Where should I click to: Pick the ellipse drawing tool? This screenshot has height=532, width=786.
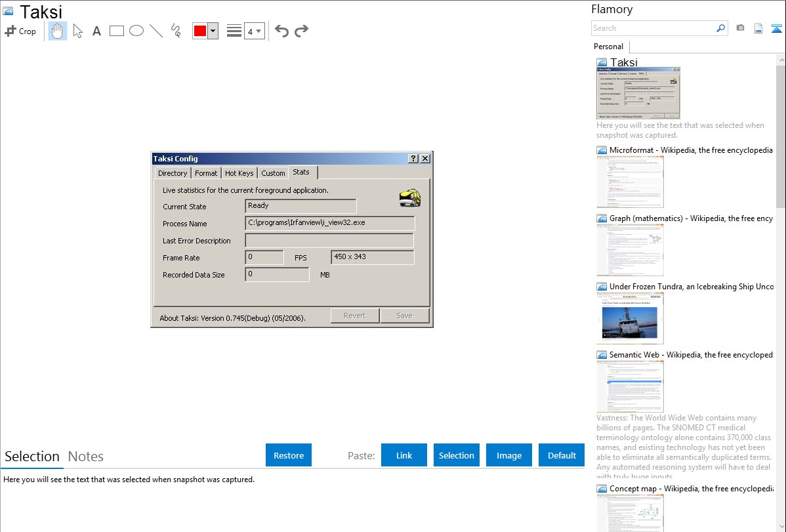click(x=136, y=31)
